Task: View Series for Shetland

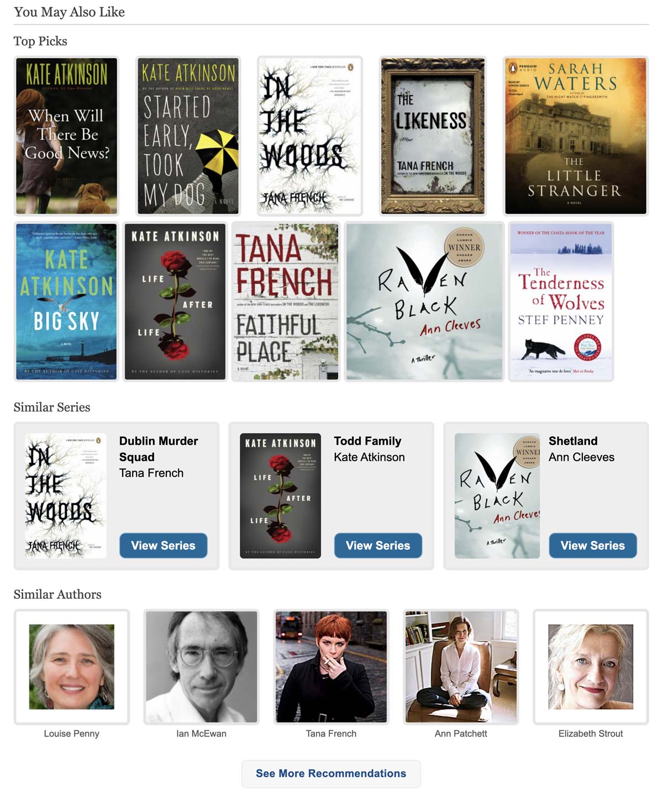Action: (593, 546)
